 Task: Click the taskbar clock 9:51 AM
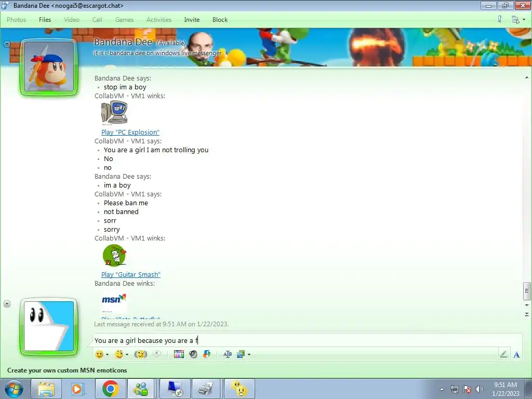(506, 389)
